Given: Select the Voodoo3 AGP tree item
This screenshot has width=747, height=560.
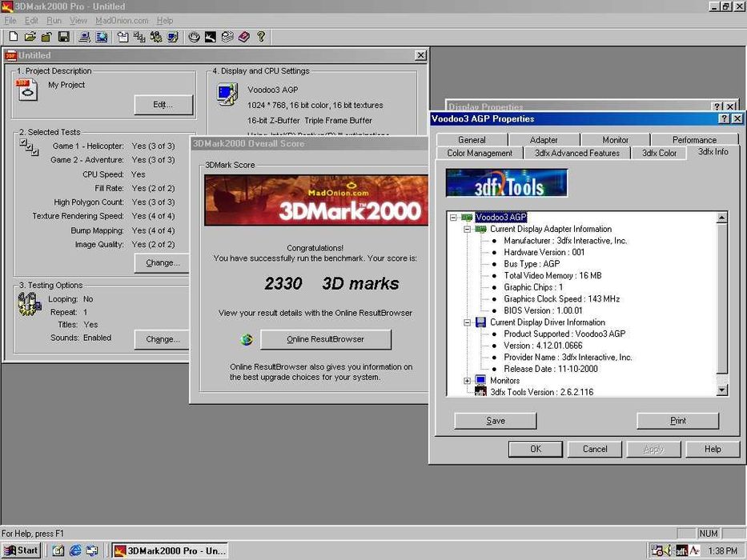Looking at the screenshot, I should click(x=500, y=217).
